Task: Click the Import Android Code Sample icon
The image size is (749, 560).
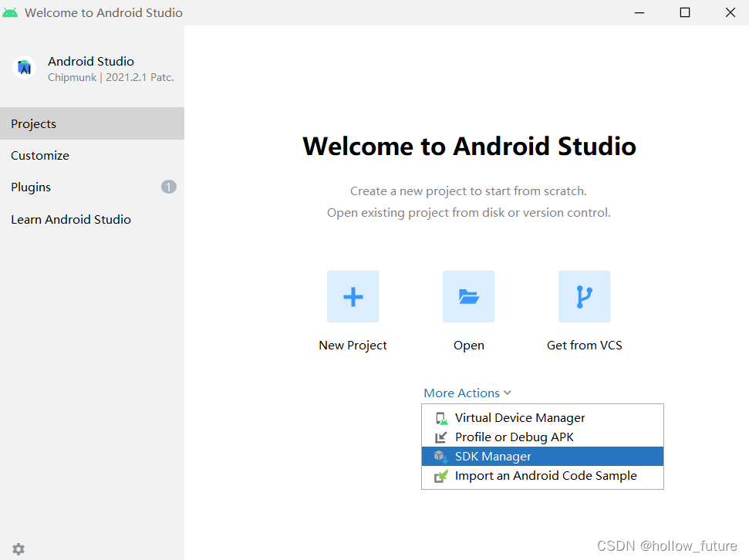Action: coord(441,476)
